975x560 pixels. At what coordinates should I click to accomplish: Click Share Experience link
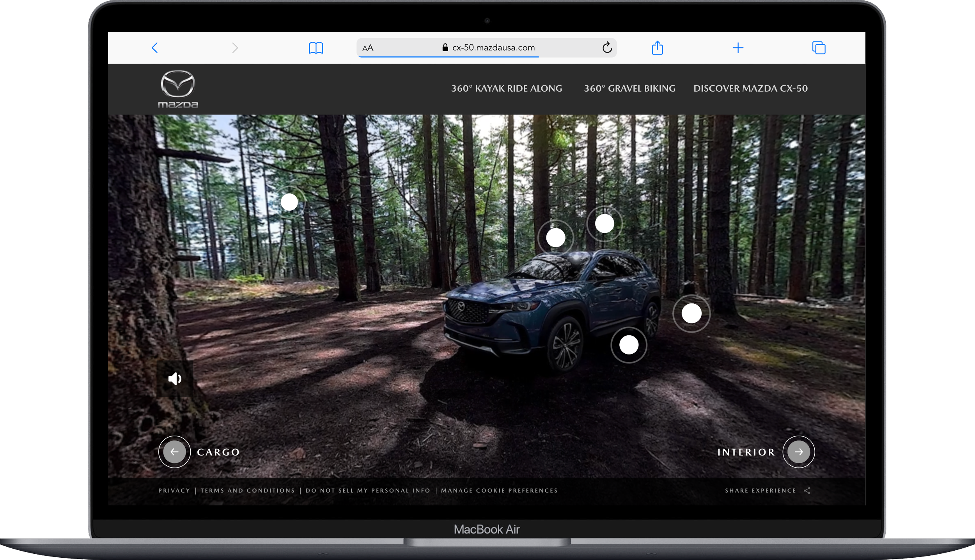point(760,491)
